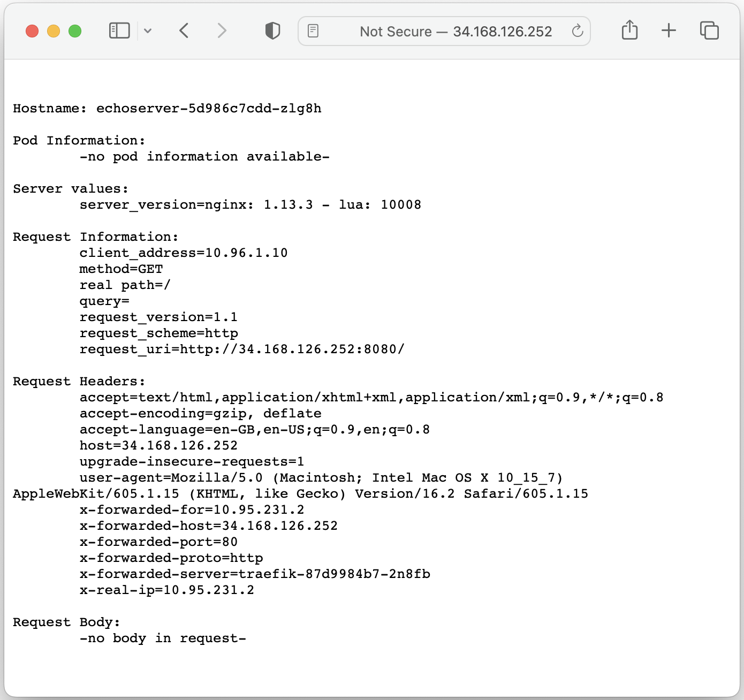Close the Safari window

pyautogui.click(x=32, y=31)
